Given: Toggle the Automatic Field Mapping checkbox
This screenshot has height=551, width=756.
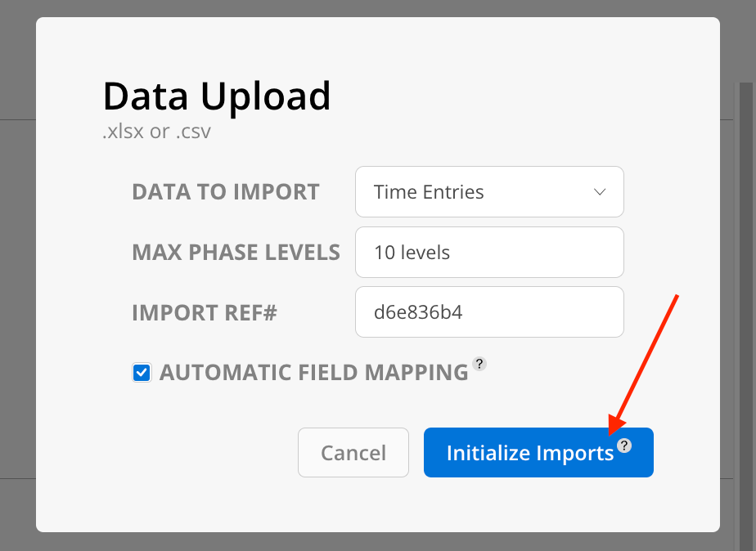Looking at the screenshot, I should [142, 373].
